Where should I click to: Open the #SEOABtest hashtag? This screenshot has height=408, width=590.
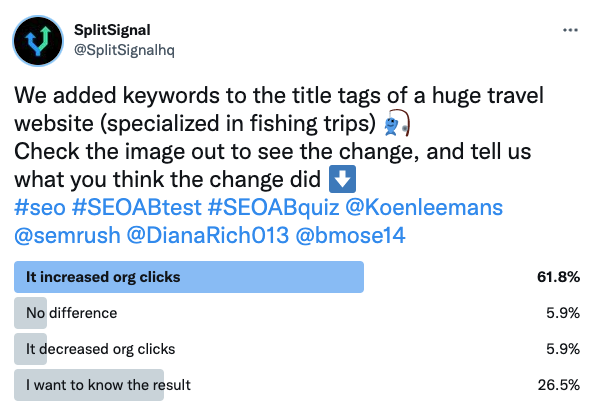(x=137, y=207)
